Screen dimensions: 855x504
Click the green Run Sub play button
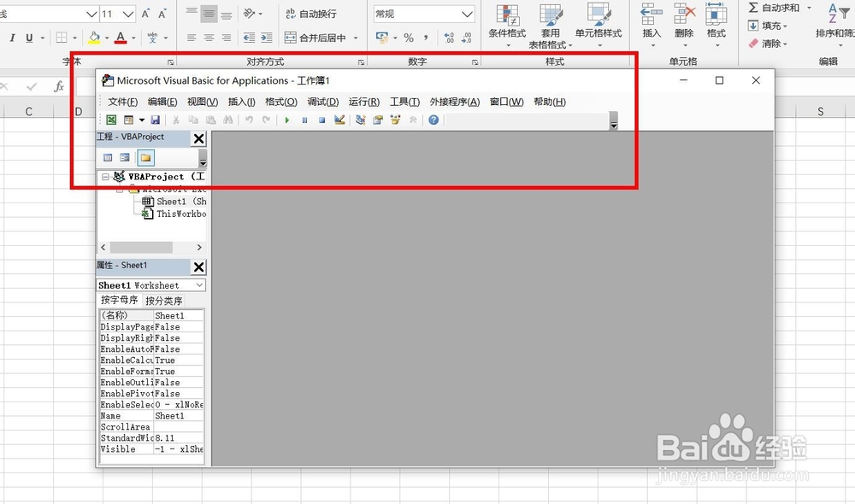(x=286, y=120)
